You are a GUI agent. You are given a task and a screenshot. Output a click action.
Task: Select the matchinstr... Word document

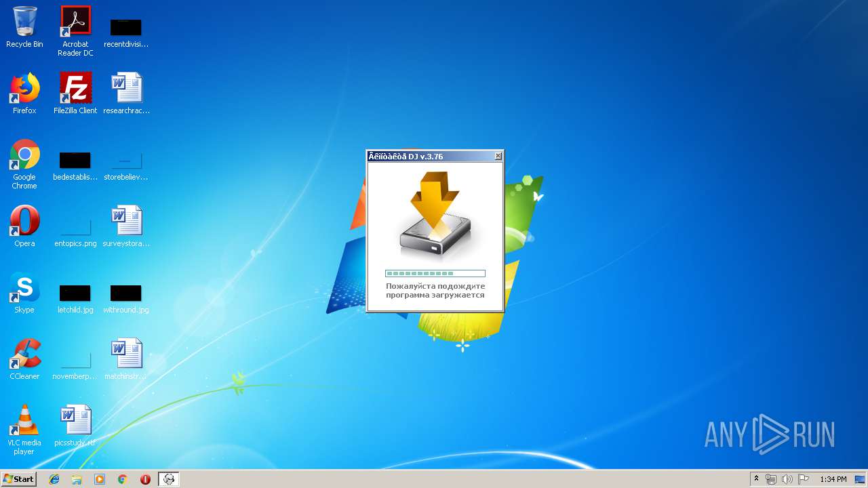point(126,359)
